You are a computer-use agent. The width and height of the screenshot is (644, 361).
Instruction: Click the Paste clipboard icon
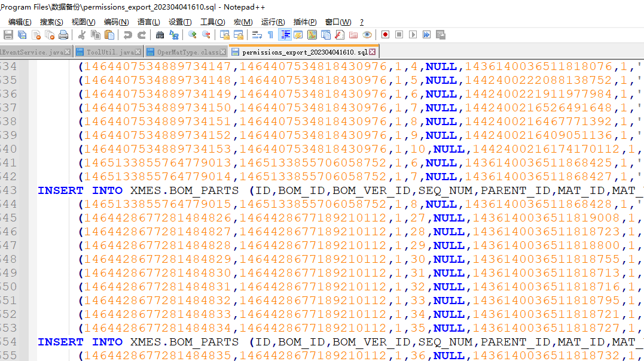(109, 35)
